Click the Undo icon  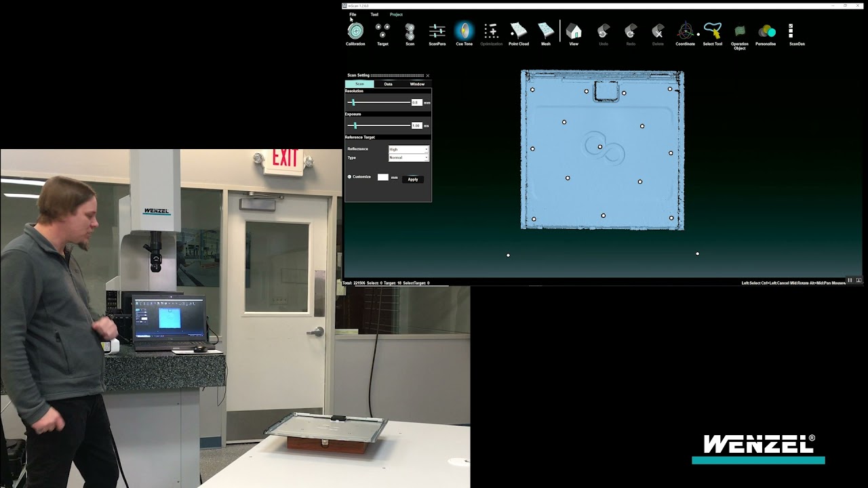603,31
